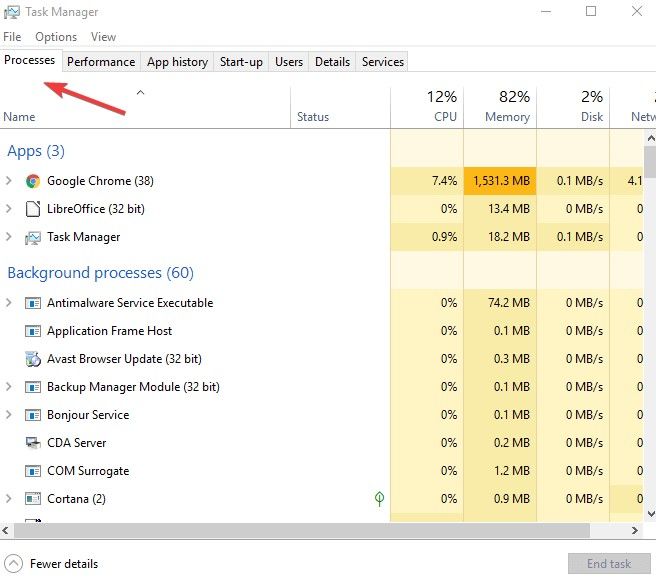This screenshot has width=656, height=581.
Task: Click Avast Browser Update's 0.3 MB cell
Action: tap(500, 358)
